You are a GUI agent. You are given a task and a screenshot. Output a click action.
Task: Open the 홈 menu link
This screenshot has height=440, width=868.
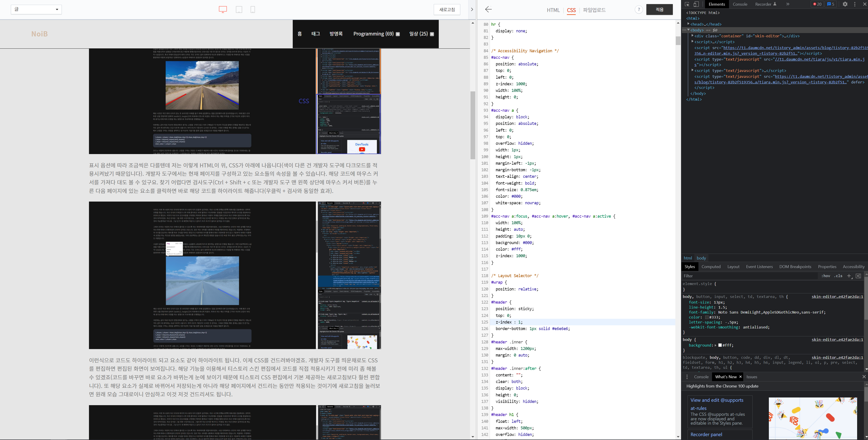tap(300, 34)
